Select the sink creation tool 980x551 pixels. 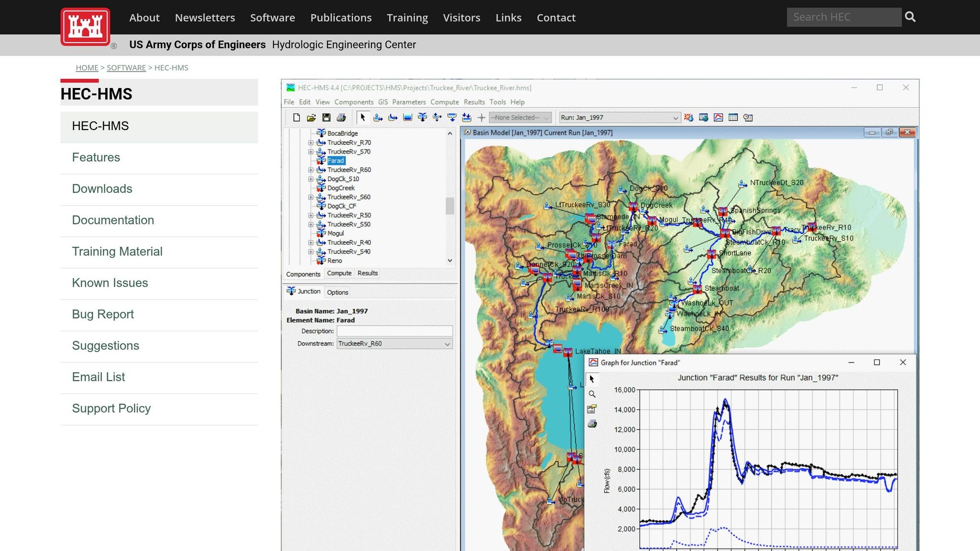[467, 118]
